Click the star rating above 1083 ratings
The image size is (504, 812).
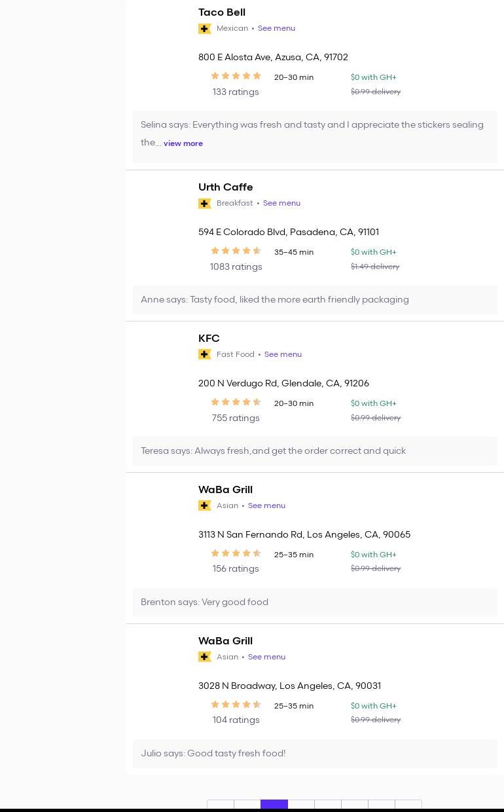[236, 251]
